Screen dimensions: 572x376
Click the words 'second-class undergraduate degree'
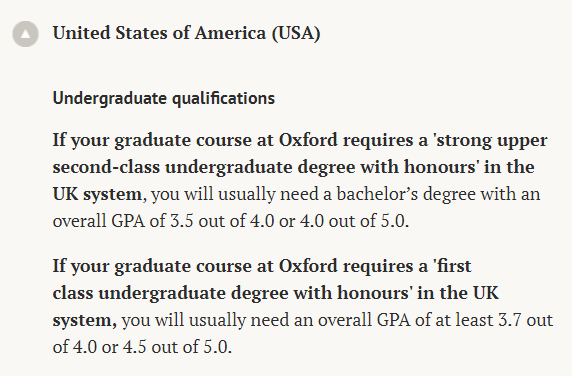coord(204,167)
